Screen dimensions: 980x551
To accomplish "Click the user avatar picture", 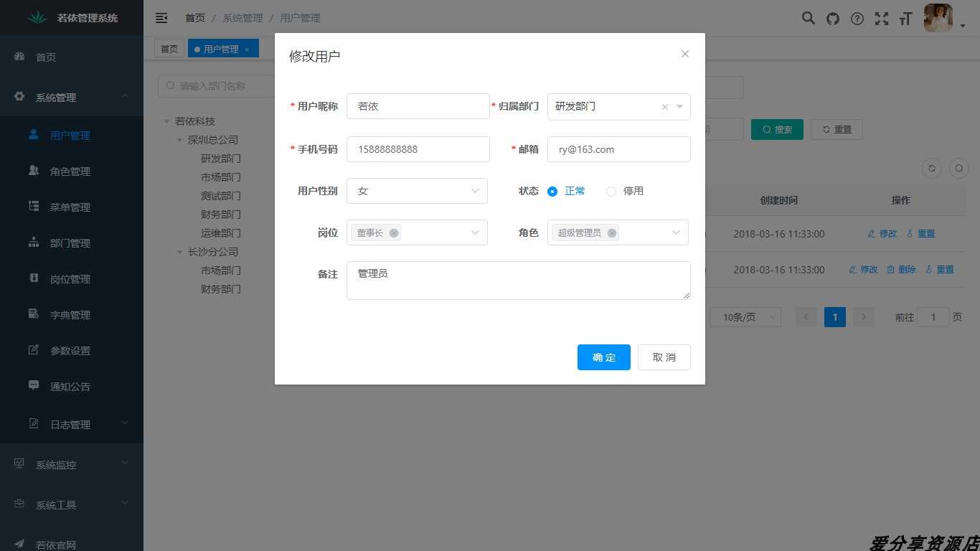I will click(938, 18).
